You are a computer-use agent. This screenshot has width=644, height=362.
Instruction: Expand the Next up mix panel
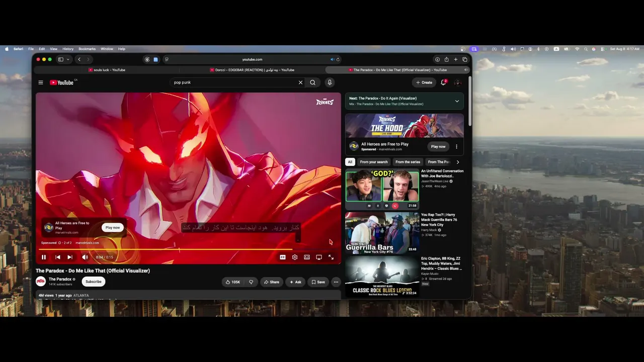457,101
